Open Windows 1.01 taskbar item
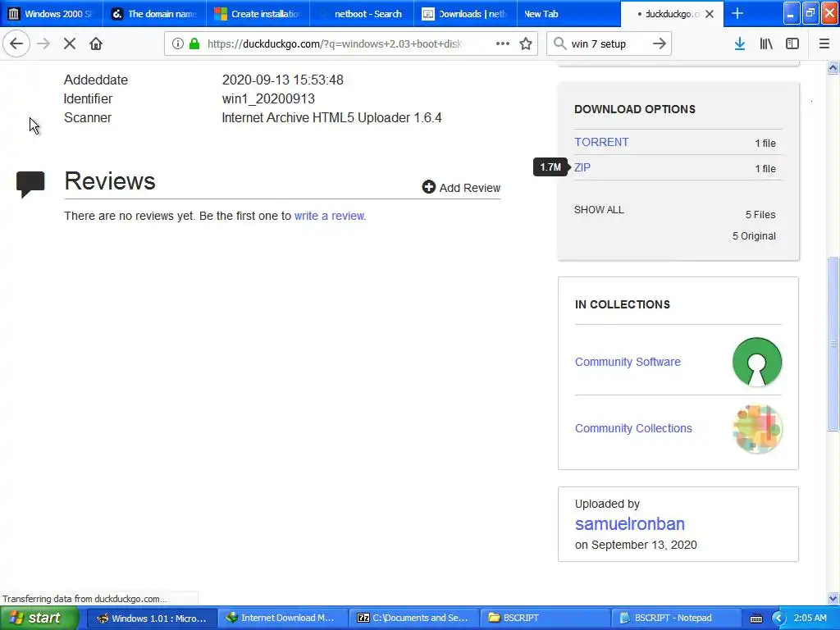 click(x=152, y=618)
